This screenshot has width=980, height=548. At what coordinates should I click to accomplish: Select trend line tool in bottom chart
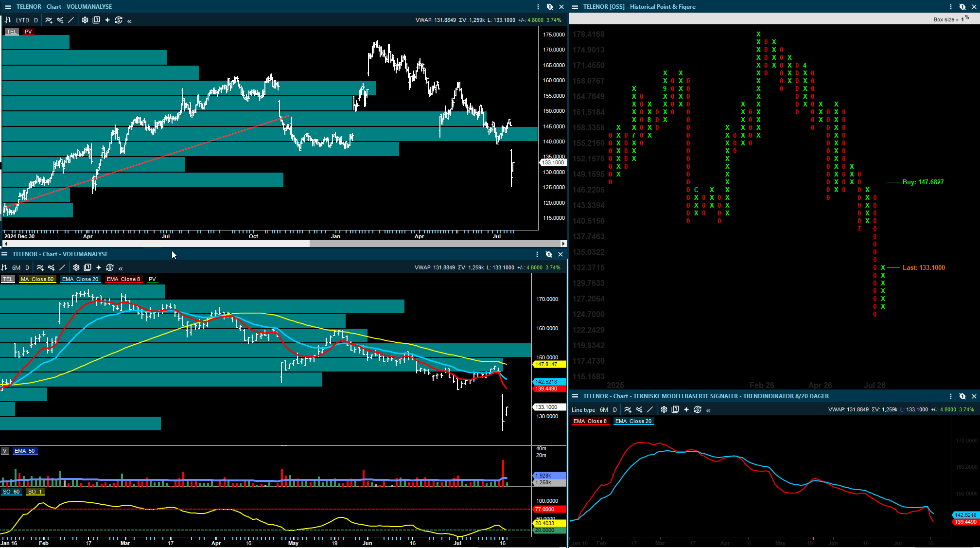point(62,267)
